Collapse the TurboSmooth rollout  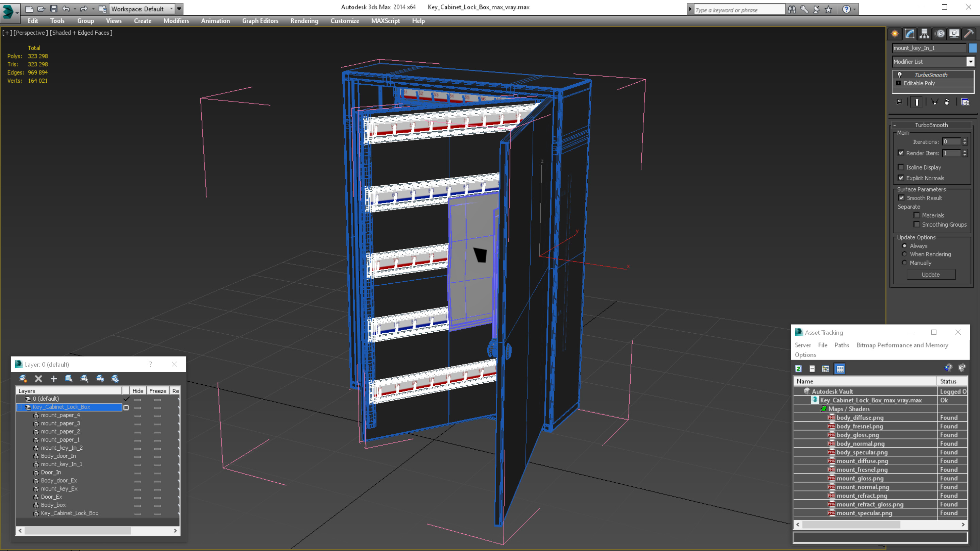pyautogui.click(x=894, y=125)
